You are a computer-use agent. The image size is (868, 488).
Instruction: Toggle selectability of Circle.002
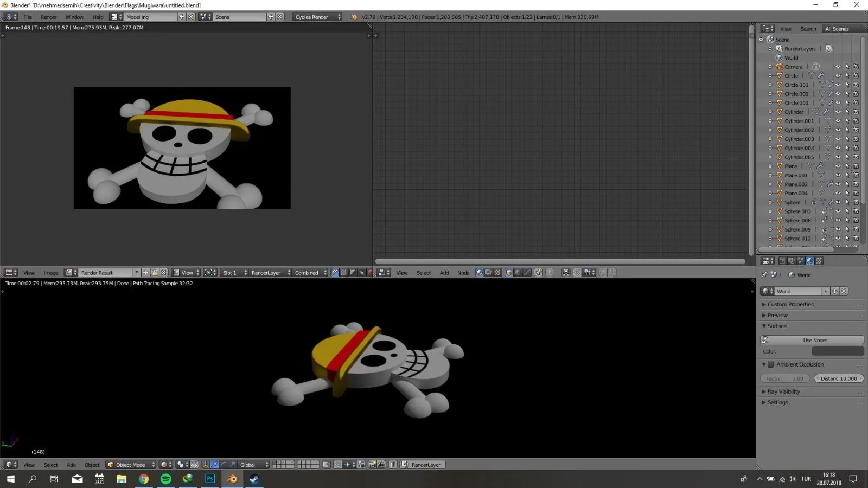click(847, 94)
